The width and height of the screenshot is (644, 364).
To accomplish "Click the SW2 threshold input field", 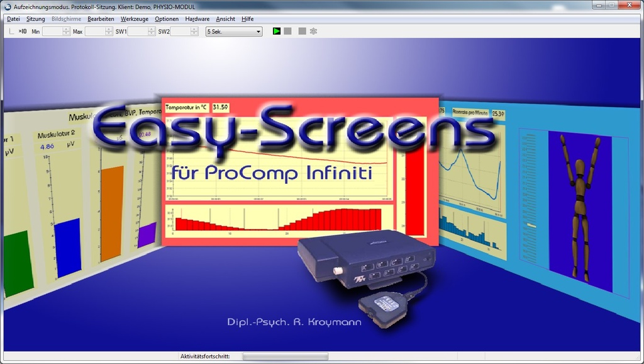I will coord(180,31).
